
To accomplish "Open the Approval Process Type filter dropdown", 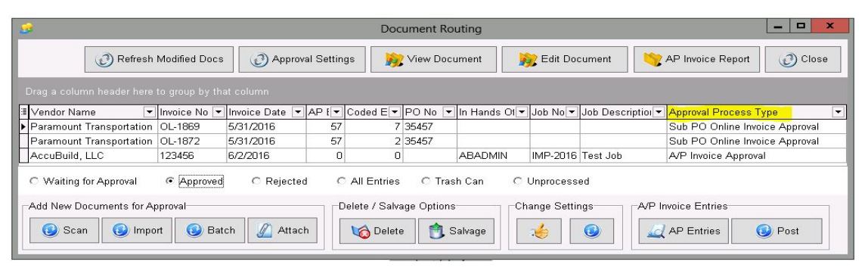I will click(x=838, y=113).
